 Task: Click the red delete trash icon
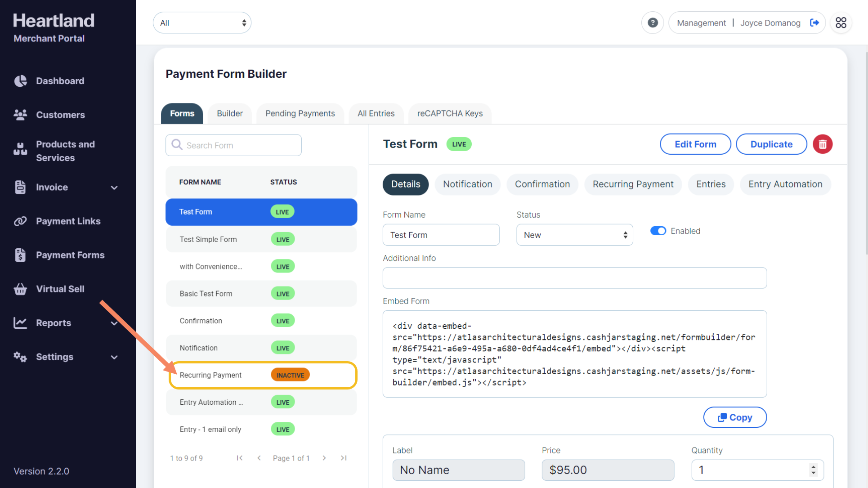[x=822, y=144]
